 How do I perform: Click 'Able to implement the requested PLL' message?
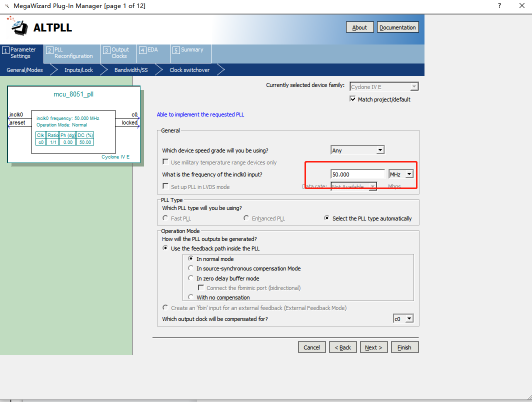click(200, 114)
